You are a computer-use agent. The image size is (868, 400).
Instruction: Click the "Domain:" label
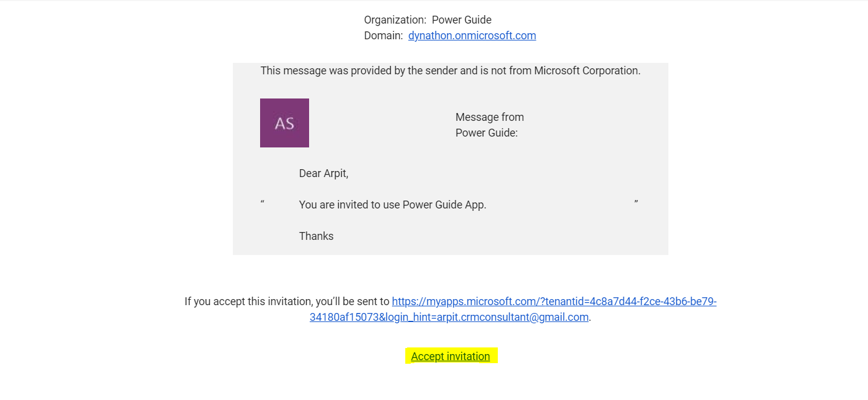click(383, 36)
